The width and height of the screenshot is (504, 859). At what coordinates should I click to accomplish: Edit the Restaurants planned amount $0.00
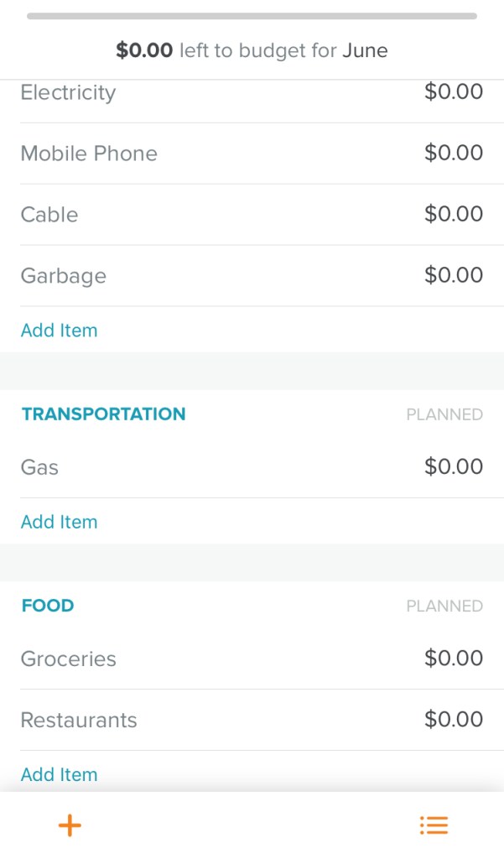point(453,719)
